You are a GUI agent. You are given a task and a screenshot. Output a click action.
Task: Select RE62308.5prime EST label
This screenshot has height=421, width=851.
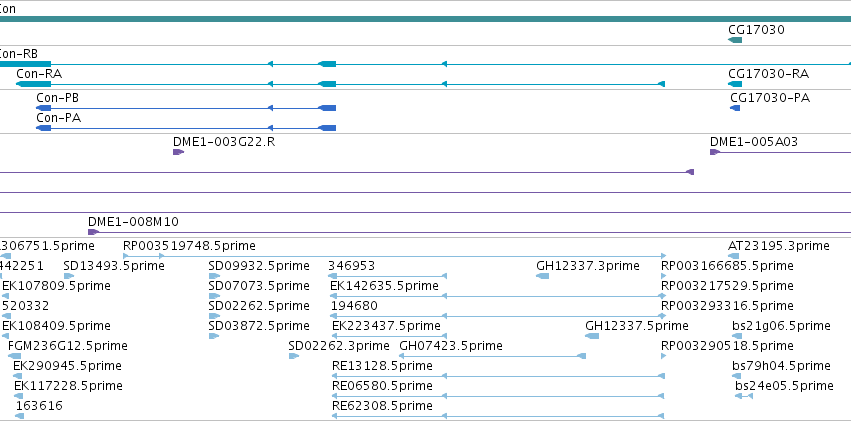tap(382, 406)
